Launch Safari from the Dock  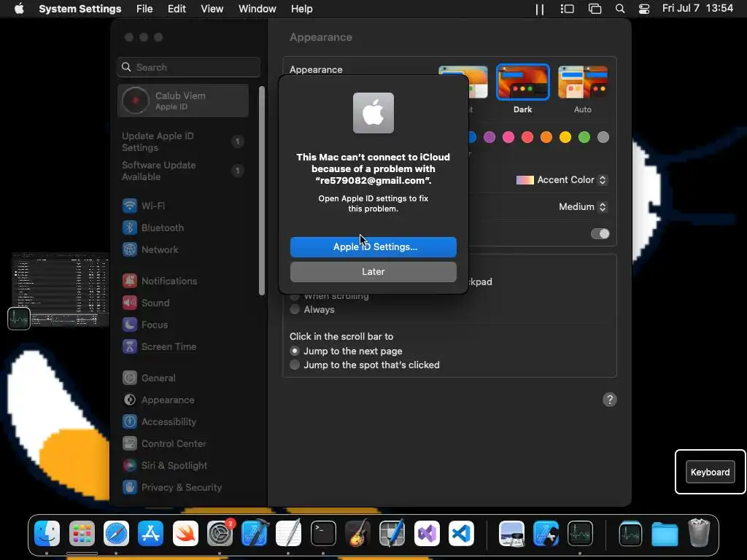pos(116,533)
